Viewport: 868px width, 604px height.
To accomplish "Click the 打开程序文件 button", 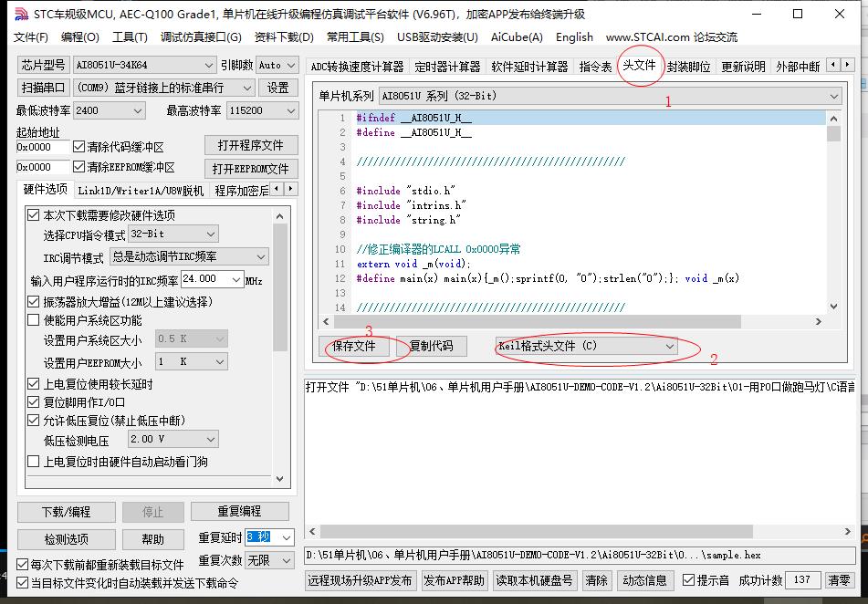I will coord(250,146).
